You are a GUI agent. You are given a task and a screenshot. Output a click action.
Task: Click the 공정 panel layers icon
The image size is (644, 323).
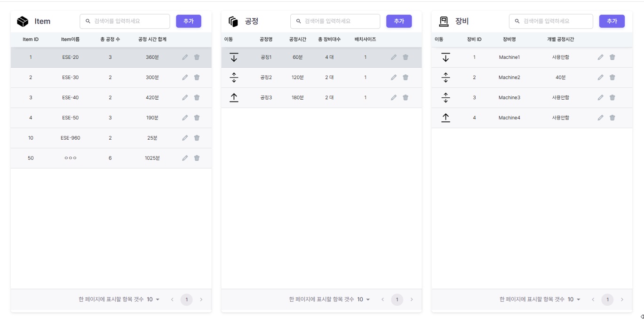tap(232, 21)
